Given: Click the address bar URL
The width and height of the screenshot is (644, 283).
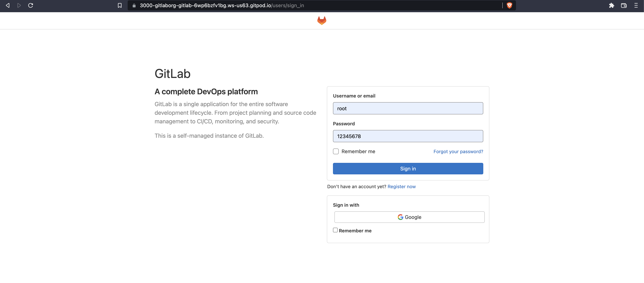Looking at the screenshot, I should click(x=222, y=6).
